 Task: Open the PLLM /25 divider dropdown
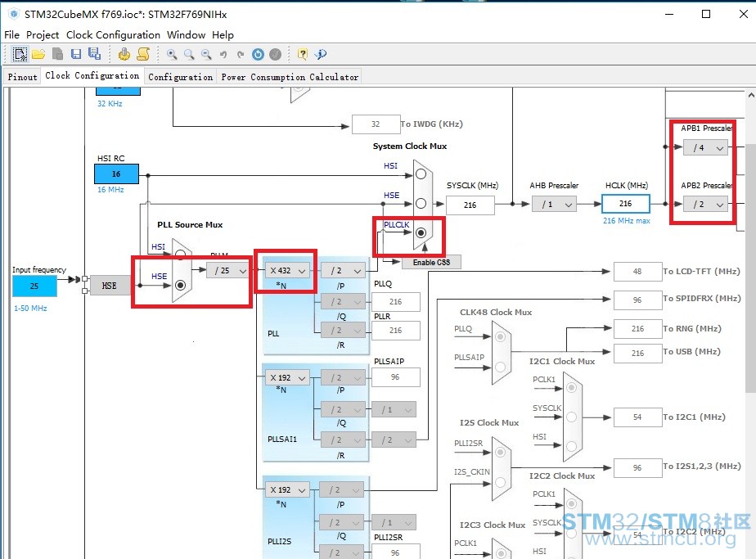point(229,271)
